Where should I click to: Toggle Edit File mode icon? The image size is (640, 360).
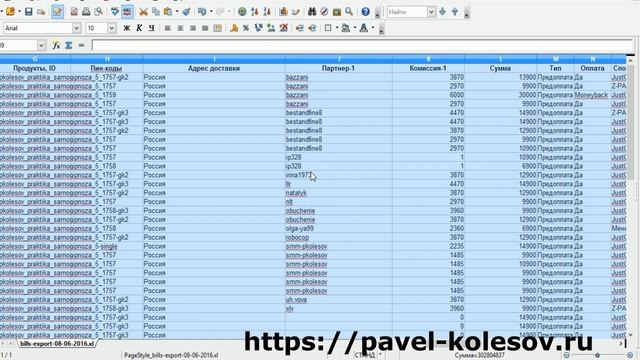[x=58, y=12]
